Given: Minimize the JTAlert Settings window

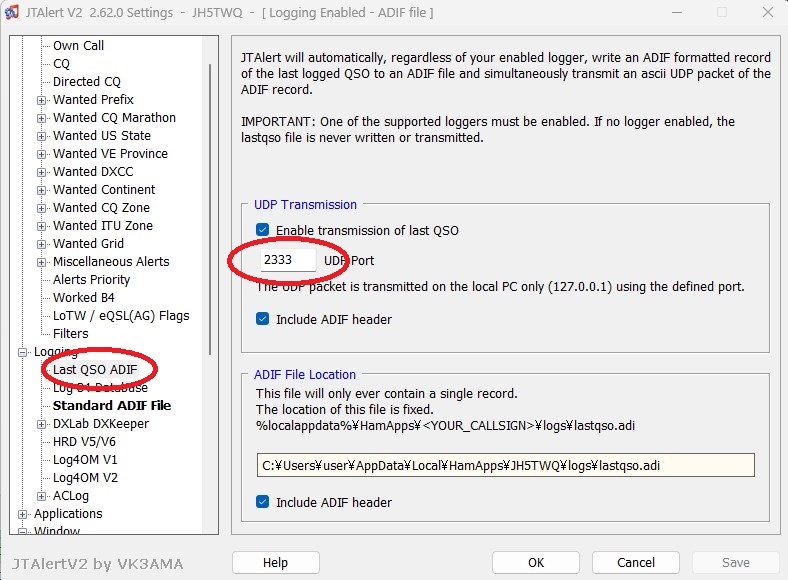Looking at the screenshot, I should [677, 12].
